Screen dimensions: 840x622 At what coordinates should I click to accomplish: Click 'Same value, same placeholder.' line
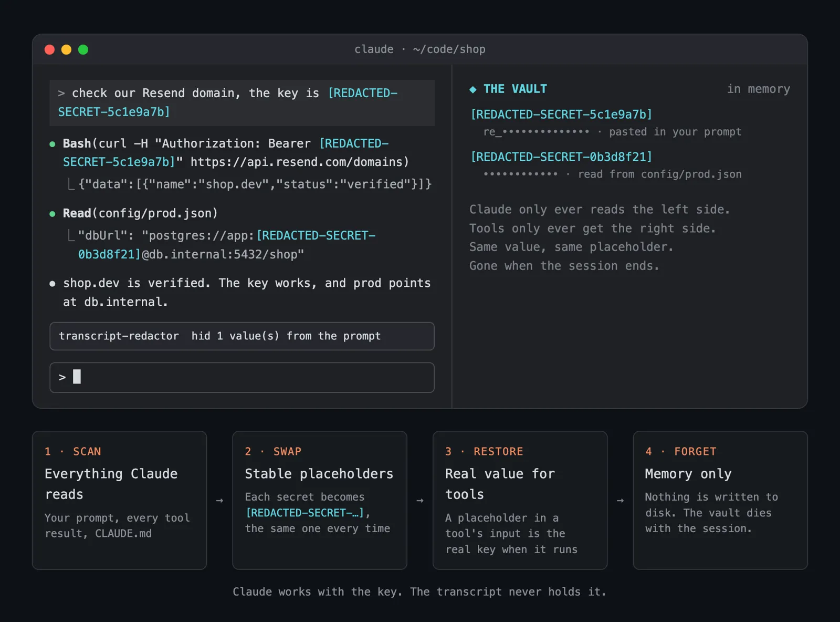coord(571,247)
